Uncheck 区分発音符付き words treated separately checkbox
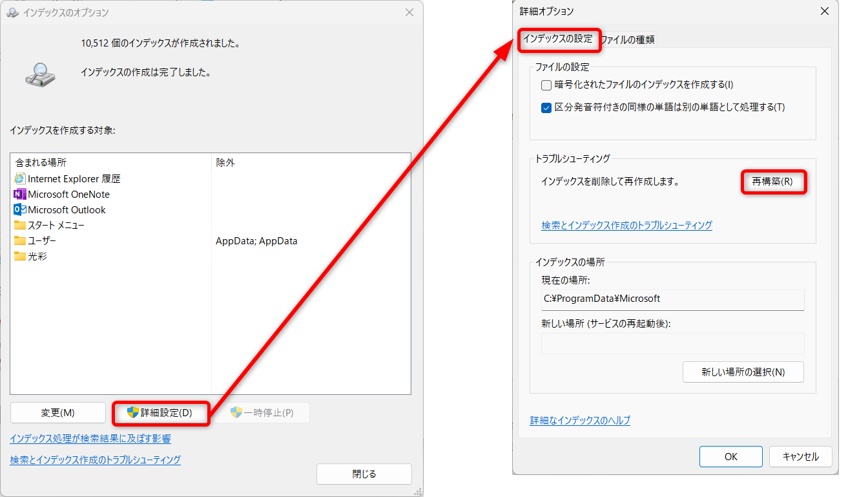This screenshot has width=868, height=497. click(546, 107)
